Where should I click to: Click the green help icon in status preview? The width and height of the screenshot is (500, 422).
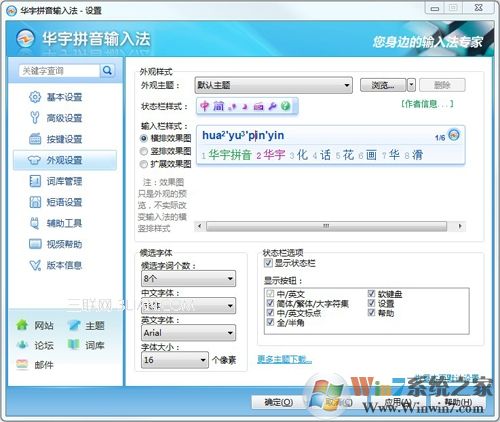pyautogui.click(x=285, y=106)
